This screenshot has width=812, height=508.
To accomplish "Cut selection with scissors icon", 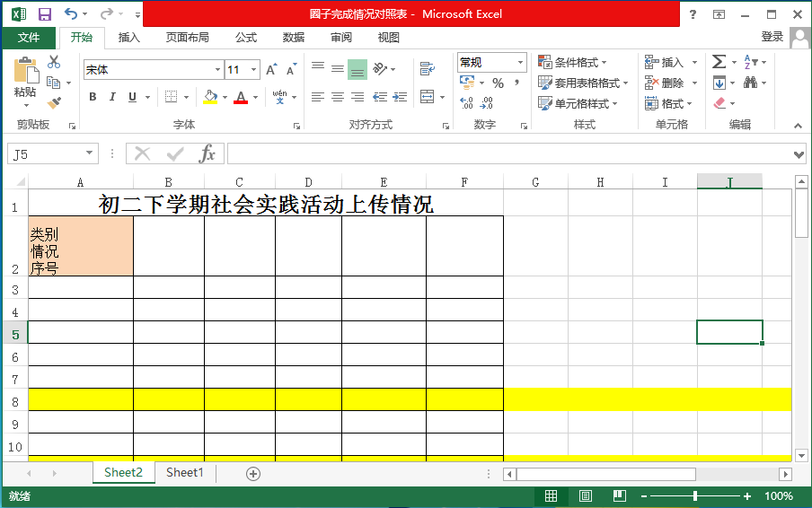I will (x=54, y=62).
